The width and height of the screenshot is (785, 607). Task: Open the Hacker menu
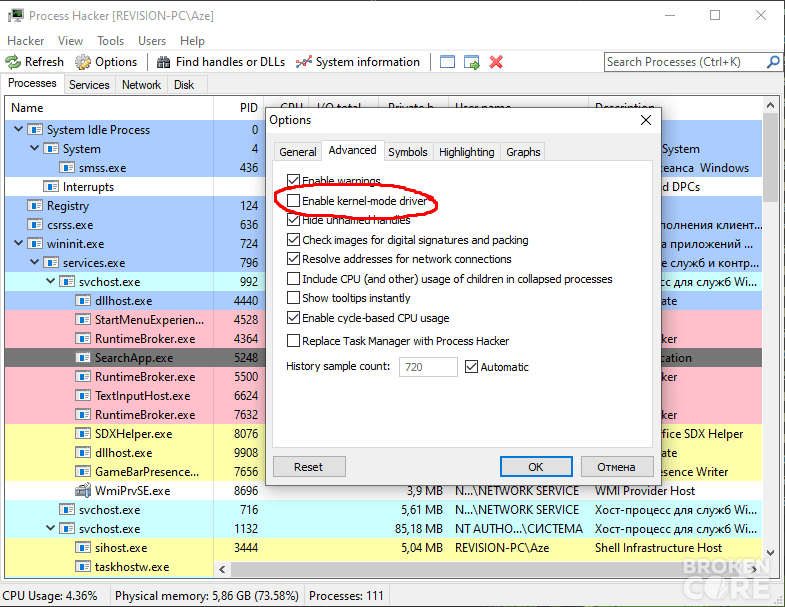click(26, 41)
